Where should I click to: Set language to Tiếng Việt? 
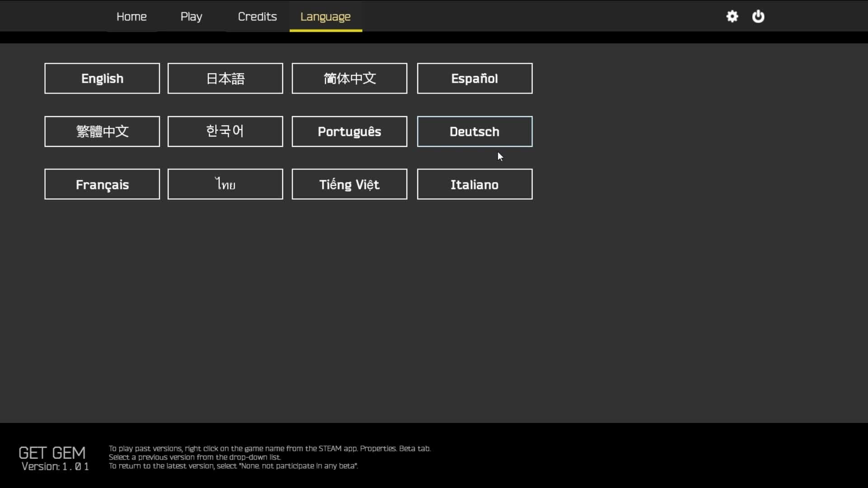click(x=349, y=184)
